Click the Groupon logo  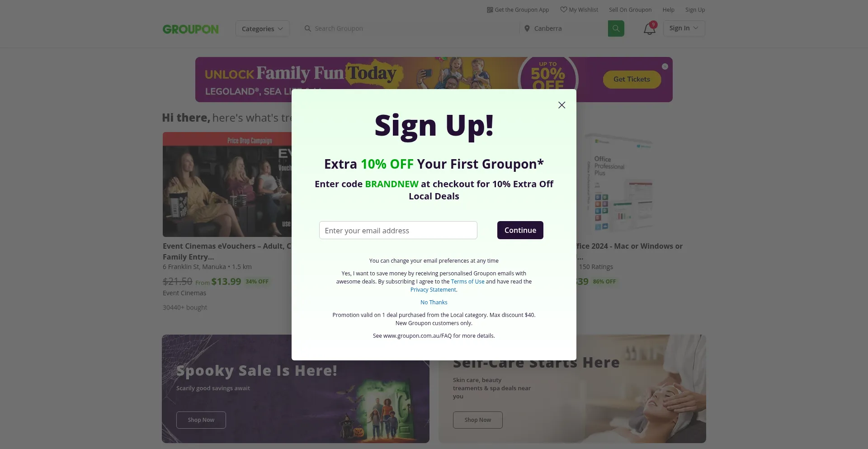191,29
